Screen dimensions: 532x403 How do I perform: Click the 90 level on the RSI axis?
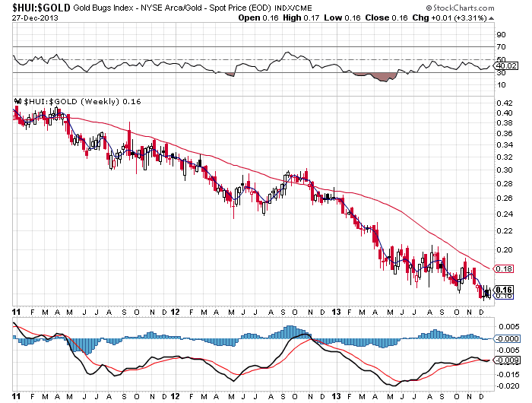pos(501,35)
